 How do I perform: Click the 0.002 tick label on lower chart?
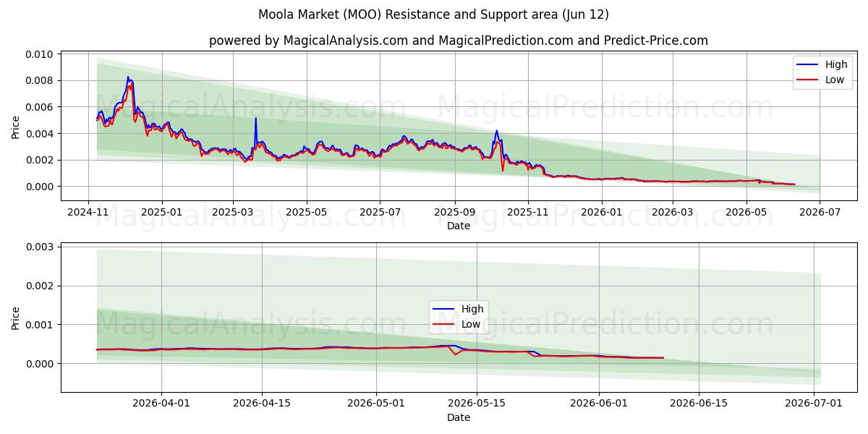click(x=40, y=286)
